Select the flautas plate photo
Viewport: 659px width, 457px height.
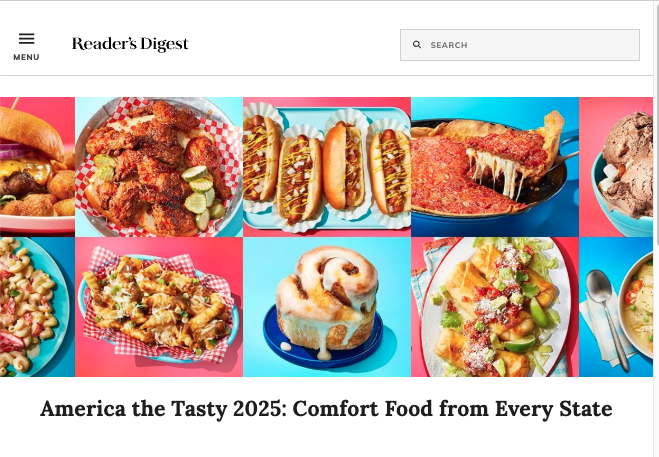pyautogui.click(x=495, y=307)
